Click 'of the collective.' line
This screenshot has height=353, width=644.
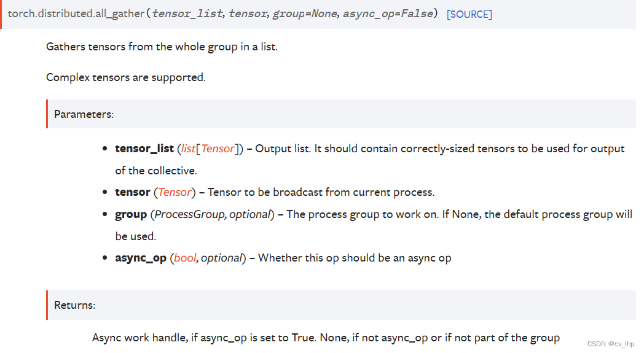(x=156, y=171)
